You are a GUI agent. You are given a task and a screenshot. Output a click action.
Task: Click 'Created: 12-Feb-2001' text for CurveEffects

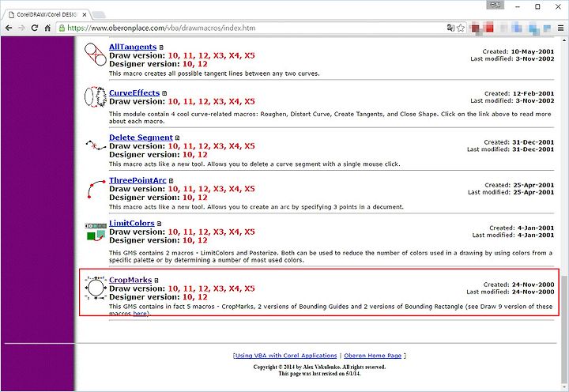click(x=519, y=93)
